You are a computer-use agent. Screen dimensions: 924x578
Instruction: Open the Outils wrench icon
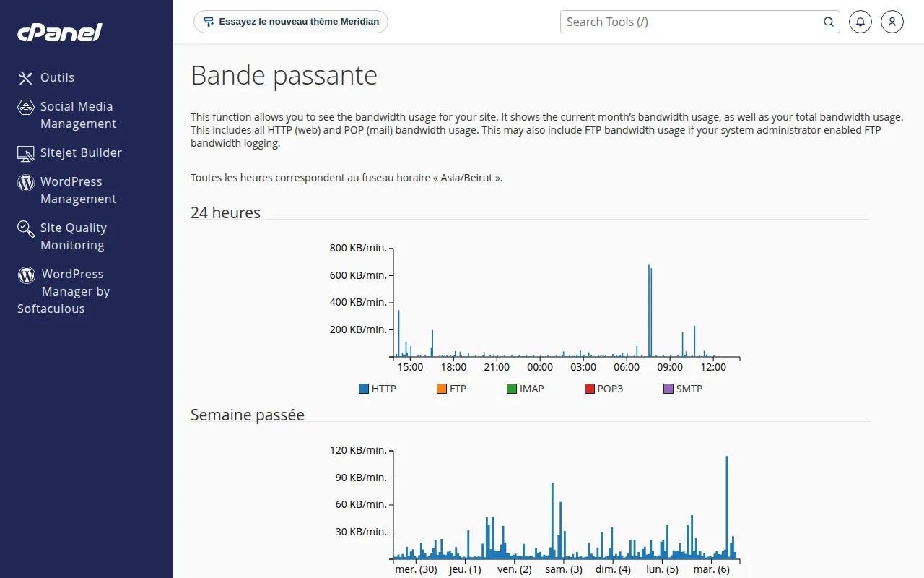tap(26, 78)
